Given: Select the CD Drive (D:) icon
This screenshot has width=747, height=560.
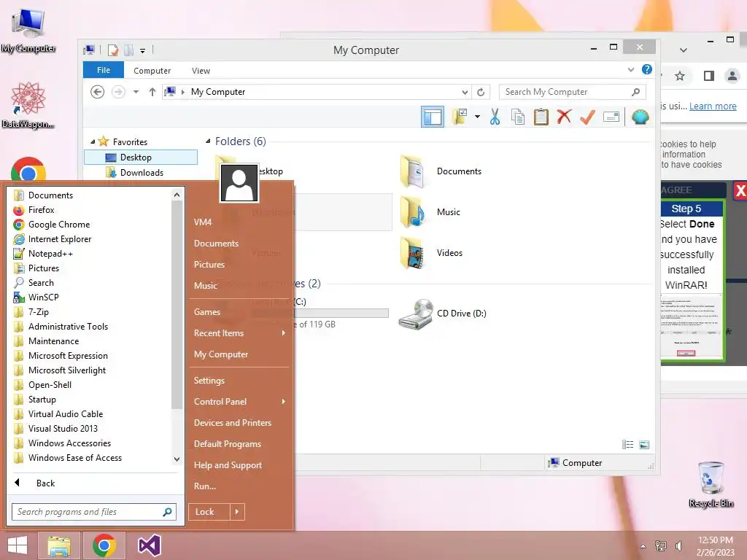Looking at the screenshot, I should click(443, 314).
